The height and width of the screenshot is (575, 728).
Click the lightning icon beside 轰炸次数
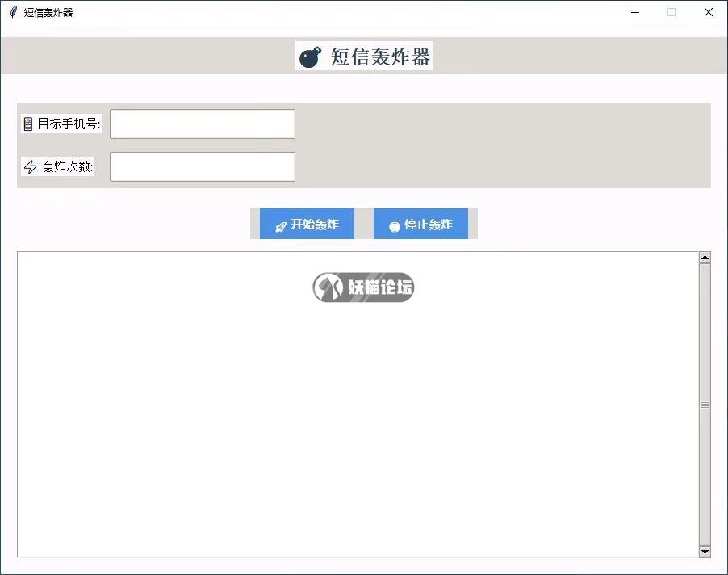click(x=30, y=166)
